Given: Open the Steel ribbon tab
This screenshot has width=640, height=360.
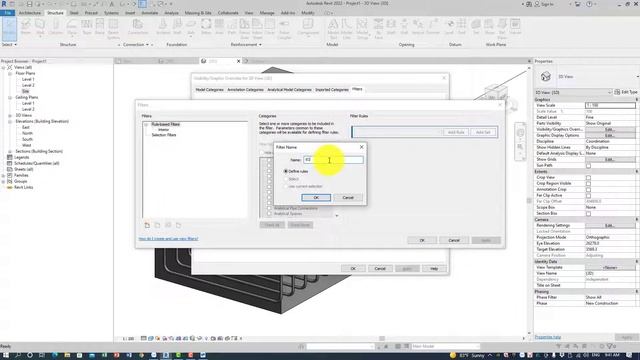Looking at the screenshot, I should point(74,13).
